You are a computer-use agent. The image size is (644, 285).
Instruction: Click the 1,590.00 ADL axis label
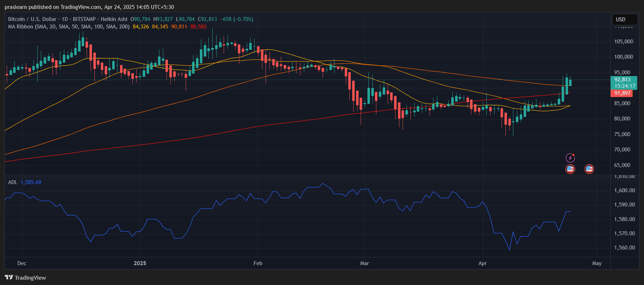[x=624, y=205]
